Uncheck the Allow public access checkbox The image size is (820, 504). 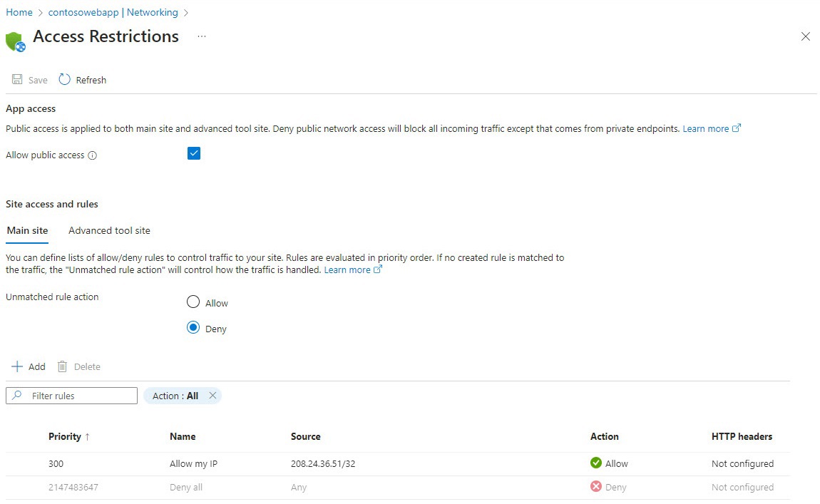tap(193, 153)
